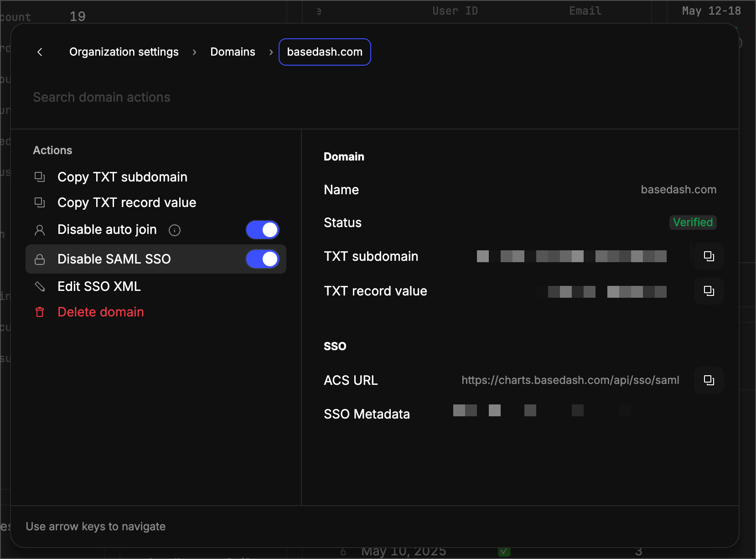Click the Use arrow keys to navigate hint
Viewport: 756px width, 559px height.
point(96,527)
